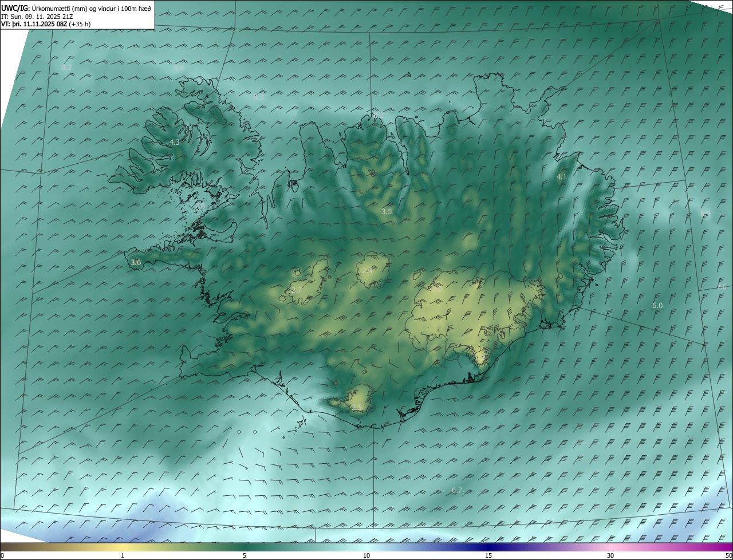
Task: Click the 50 tick on the color scale
Action: [x=729, y=555]
